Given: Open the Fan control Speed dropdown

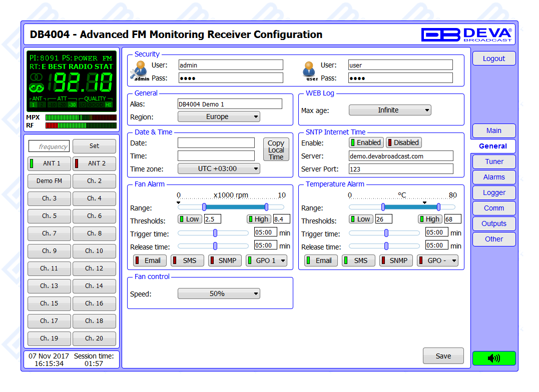Looking at the screenshot, I should click(219, 293).
